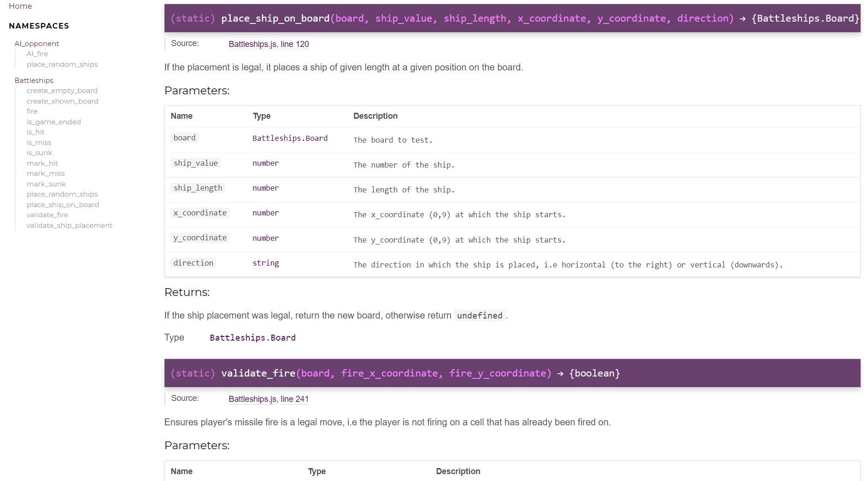
Task: Navigate to validate_fire in sidebar
Action: [47, 215]
